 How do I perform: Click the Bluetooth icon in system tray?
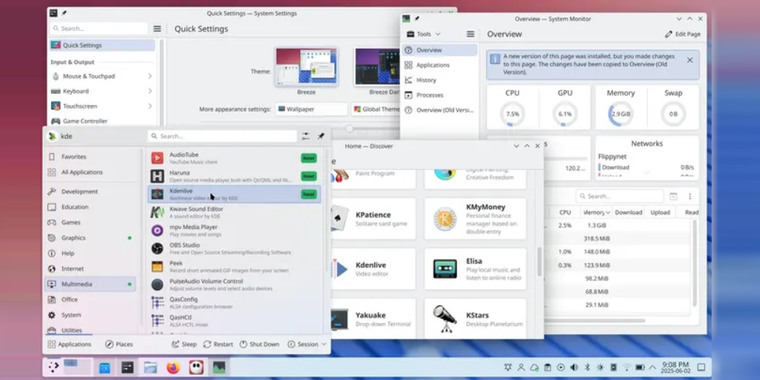pos(587,367)
